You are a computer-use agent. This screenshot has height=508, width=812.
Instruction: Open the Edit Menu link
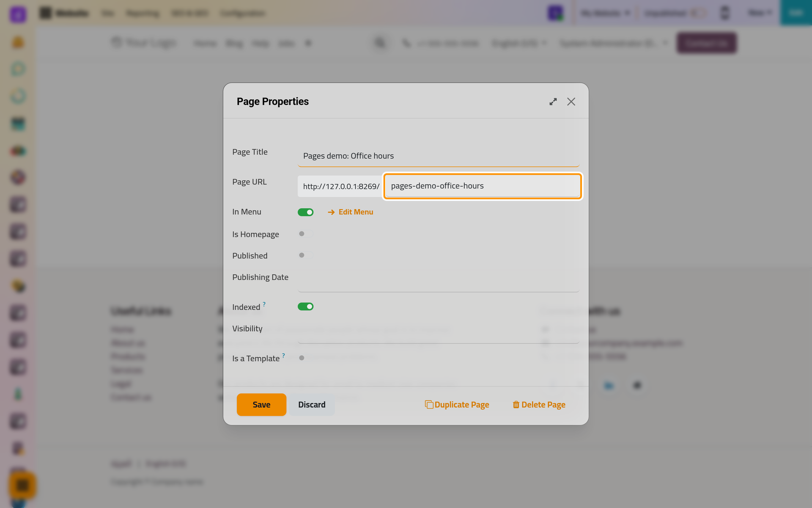click(350, 212)
